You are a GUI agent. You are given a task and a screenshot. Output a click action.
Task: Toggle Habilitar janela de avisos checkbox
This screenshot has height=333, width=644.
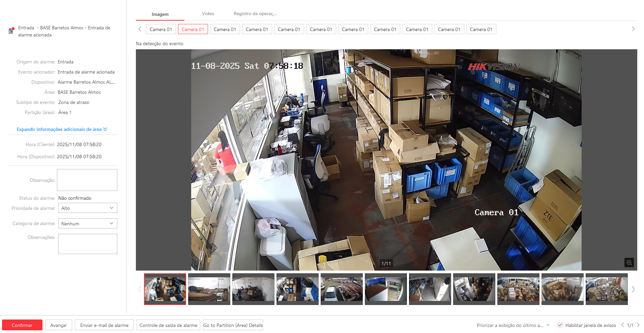(x=560, y=325)
